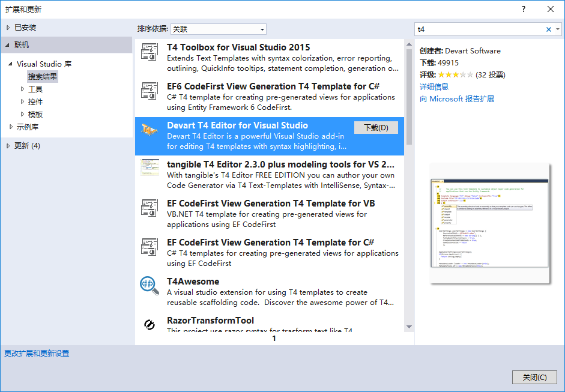This screenshot has width=565, height=392.
Task: Click 下载(D) to download Devart T4 Editor
Action: point(376,127)
